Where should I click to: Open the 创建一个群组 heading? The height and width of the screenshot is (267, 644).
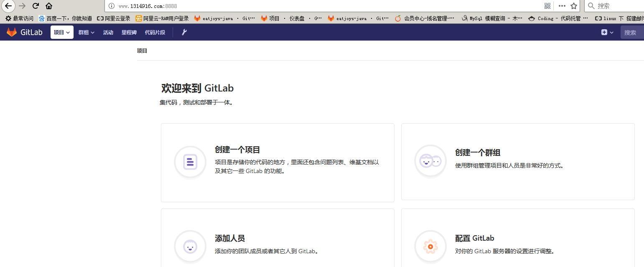tap(478, 153)
